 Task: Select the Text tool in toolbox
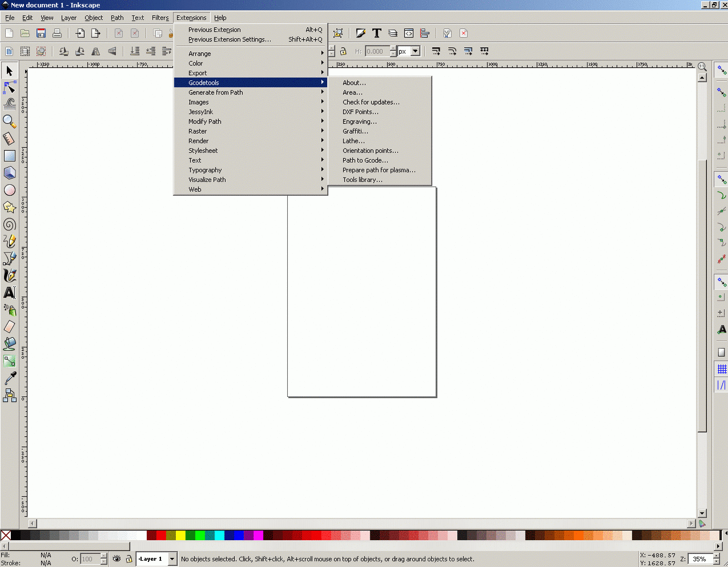[x=9, y=292]
